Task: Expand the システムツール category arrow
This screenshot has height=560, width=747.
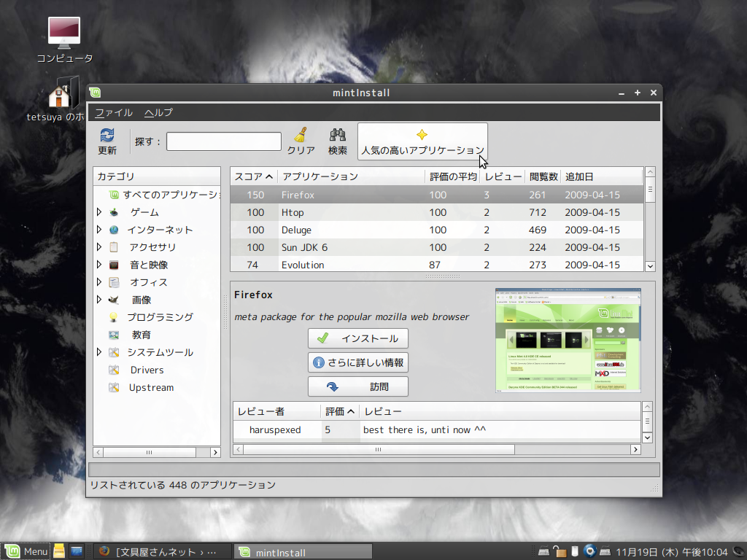Action: (99, 352)
